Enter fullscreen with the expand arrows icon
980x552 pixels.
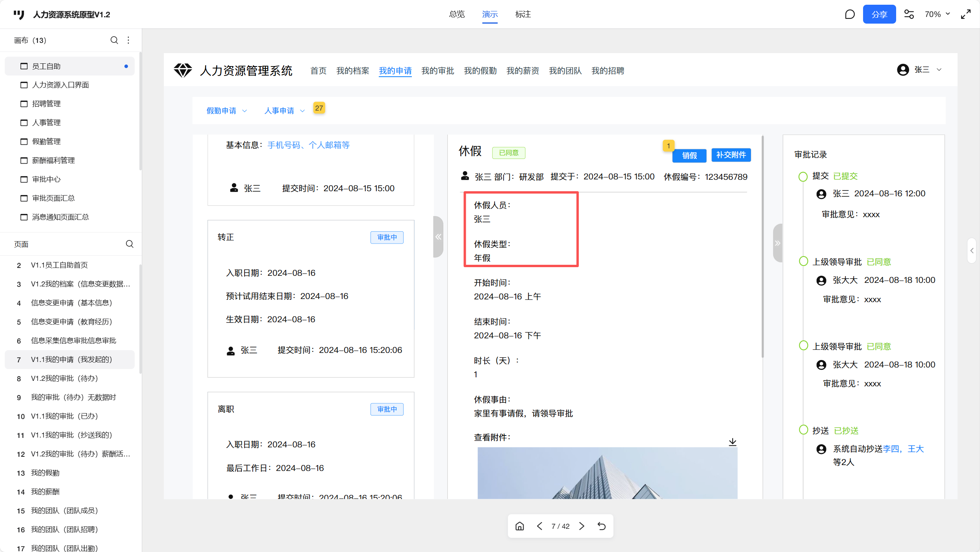[x=966, y=15]
